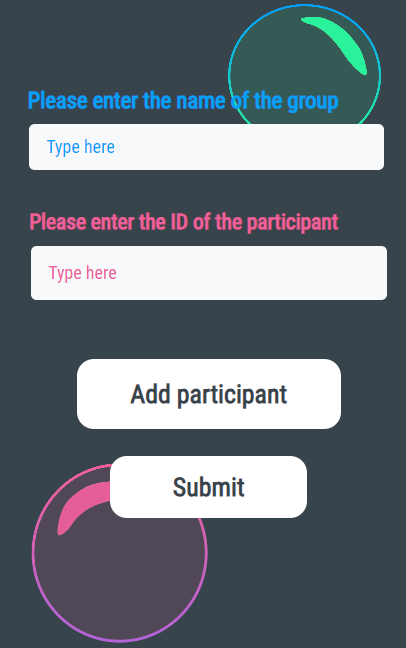Click the Add participant button
This screenshot has height=648, width=406.
coord(209,394)
